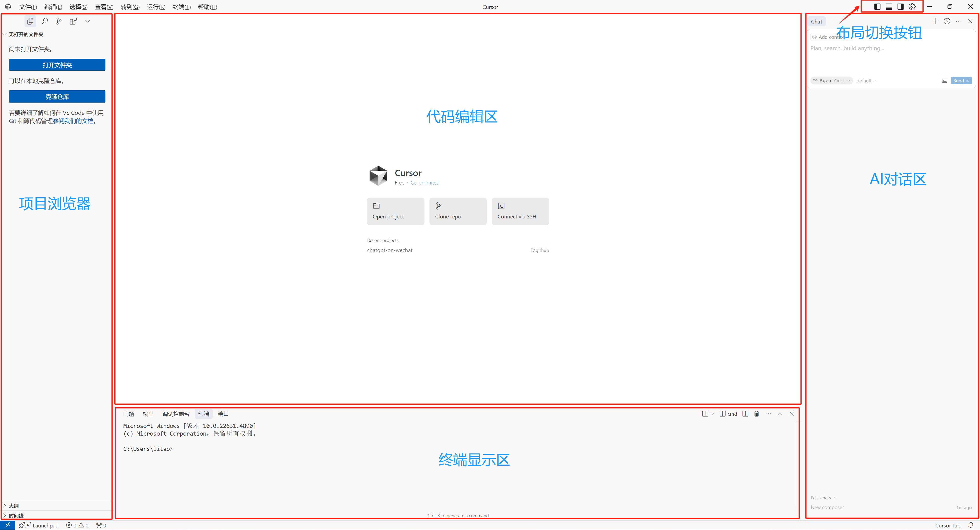Toggle the primary left sidebar layout button
Image resolution: width=980 pixels, height=530 pixels.
click(877, 6)
